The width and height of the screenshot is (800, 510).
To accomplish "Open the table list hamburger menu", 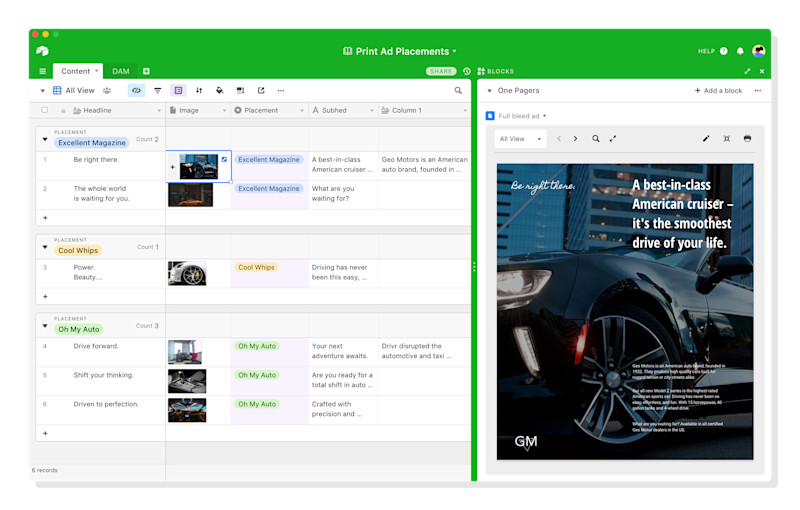I will tap(43, 71).
